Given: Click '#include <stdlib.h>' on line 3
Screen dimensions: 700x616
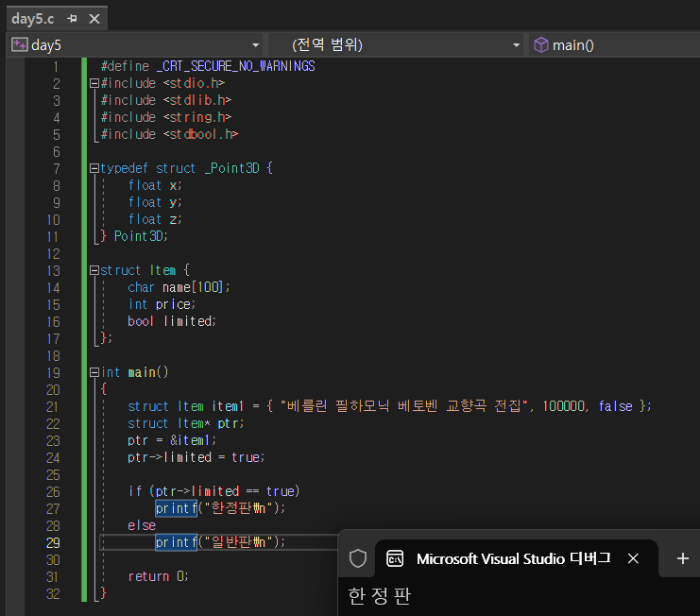Looking at the screenshot, I should coord(166,100).
